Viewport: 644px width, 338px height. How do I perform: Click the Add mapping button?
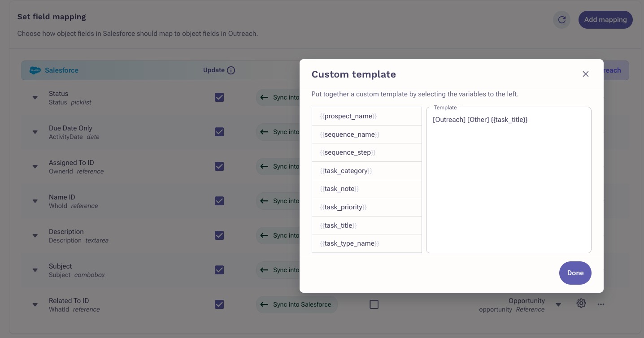point(605,20)
